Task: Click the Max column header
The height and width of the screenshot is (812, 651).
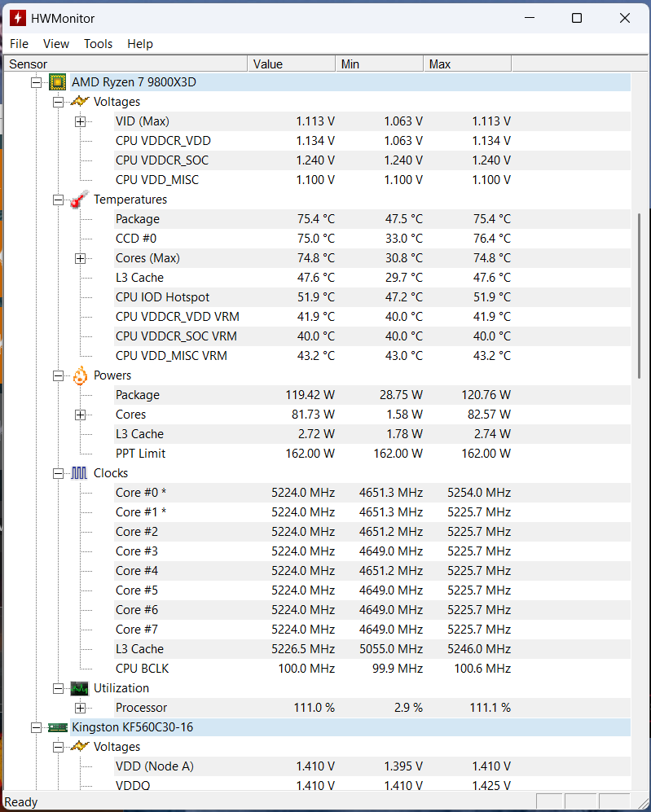Action: (468, 64)
